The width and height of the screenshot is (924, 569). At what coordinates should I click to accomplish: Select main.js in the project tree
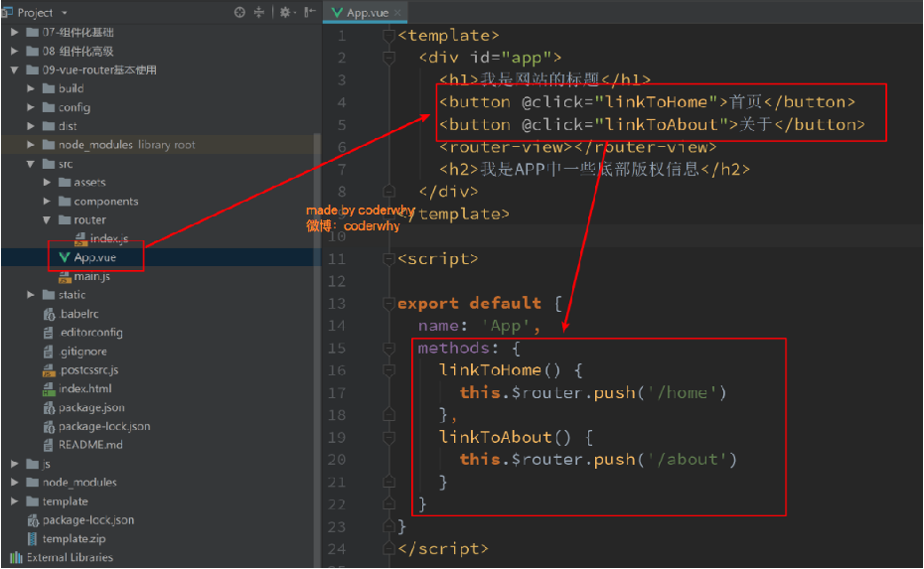tap(92, 276)
